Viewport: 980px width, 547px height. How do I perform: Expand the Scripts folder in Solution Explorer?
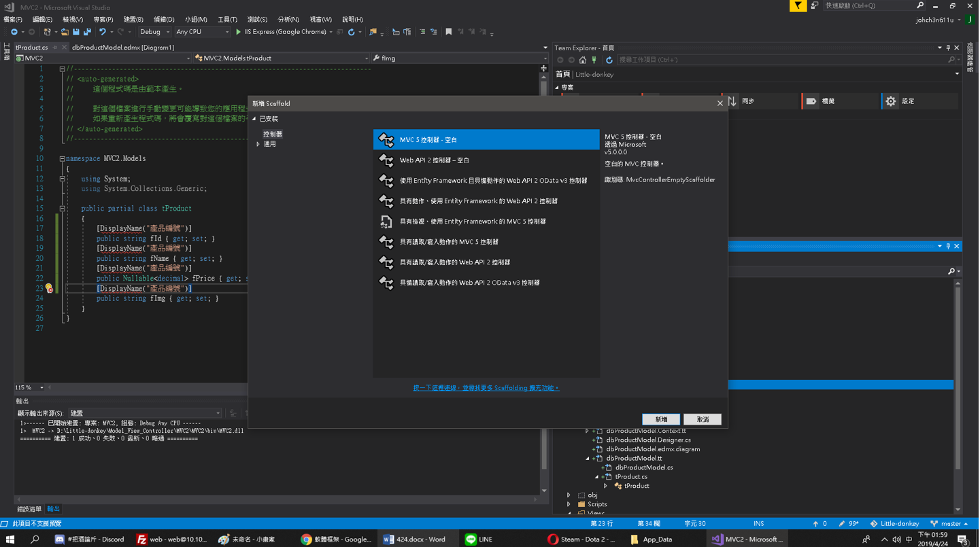[569, 505]
